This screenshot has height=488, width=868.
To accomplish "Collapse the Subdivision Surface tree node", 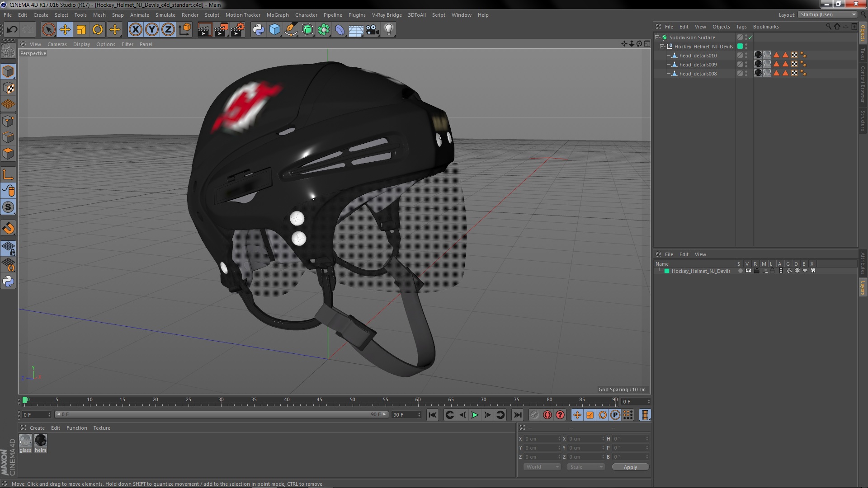I will pos(657,38).
